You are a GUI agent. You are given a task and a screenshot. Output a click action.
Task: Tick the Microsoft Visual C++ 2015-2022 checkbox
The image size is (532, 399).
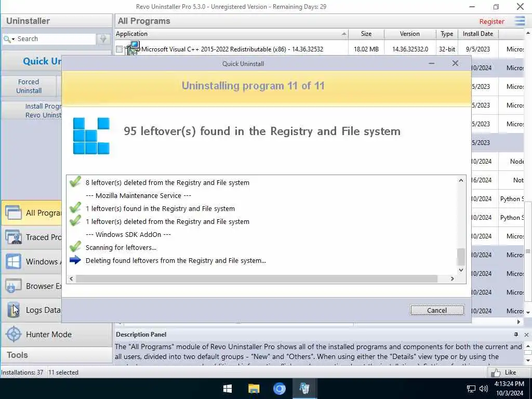[119, 49]
